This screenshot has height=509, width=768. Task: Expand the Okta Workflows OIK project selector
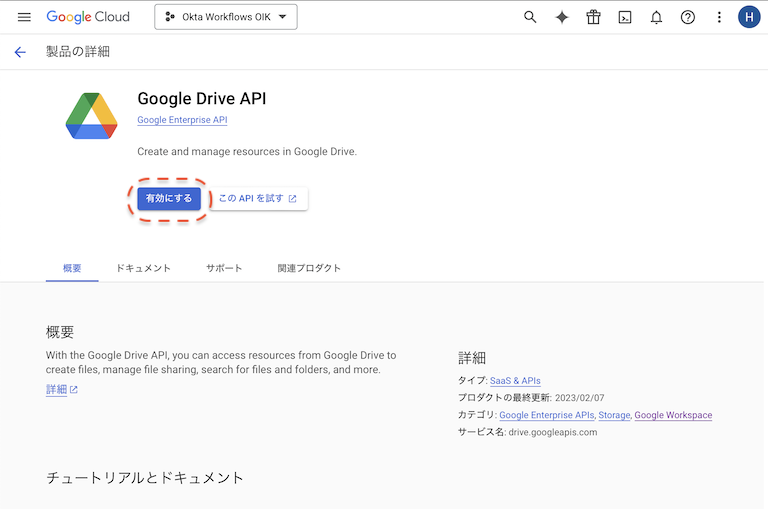pos(226,17)
